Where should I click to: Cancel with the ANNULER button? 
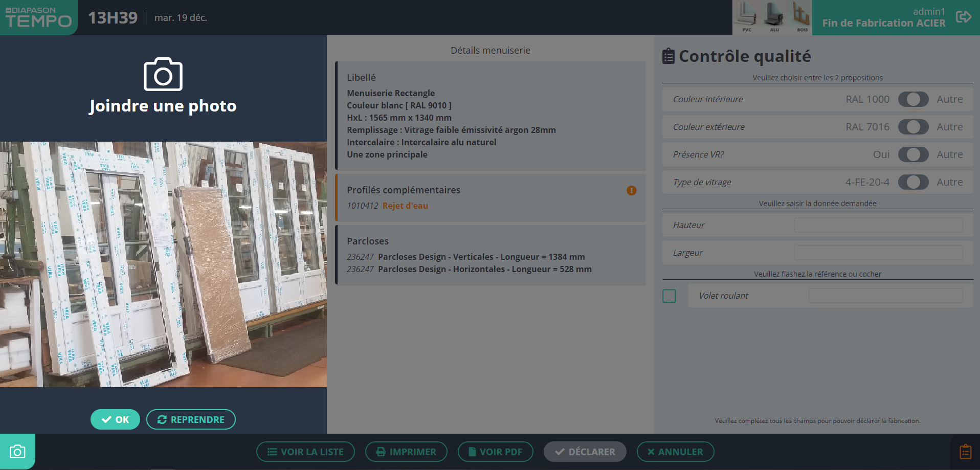coord(675,452)
